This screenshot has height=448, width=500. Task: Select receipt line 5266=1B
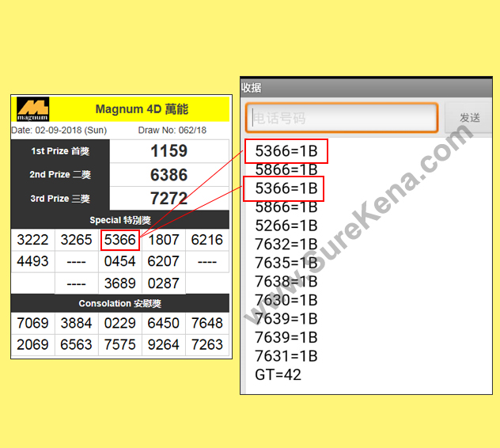tap(286, 226)
